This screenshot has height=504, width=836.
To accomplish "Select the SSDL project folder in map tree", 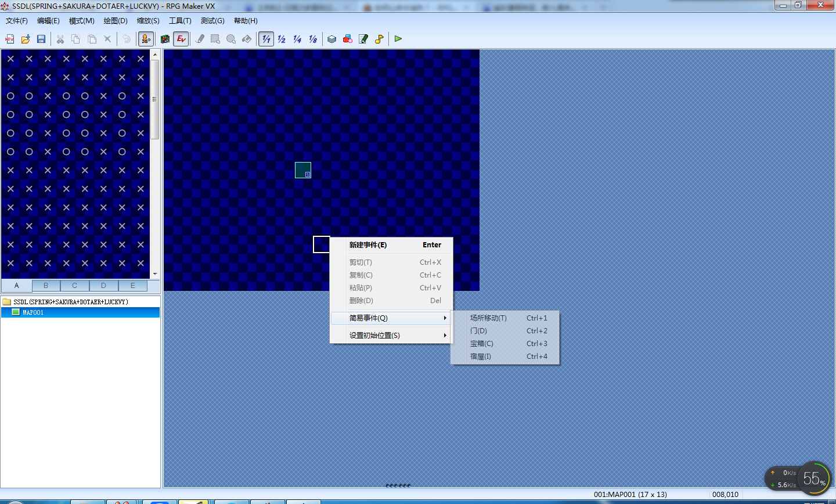I will coord(71,302).
